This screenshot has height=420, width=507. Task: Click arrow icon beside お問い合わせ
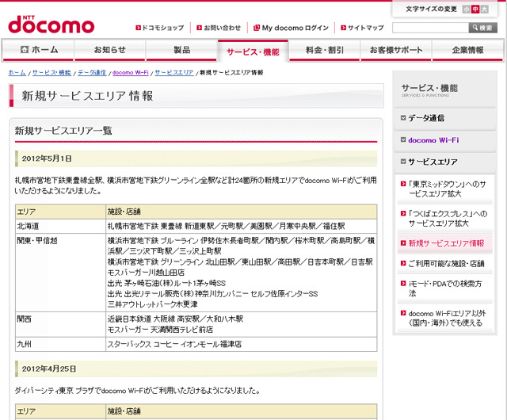199,28
